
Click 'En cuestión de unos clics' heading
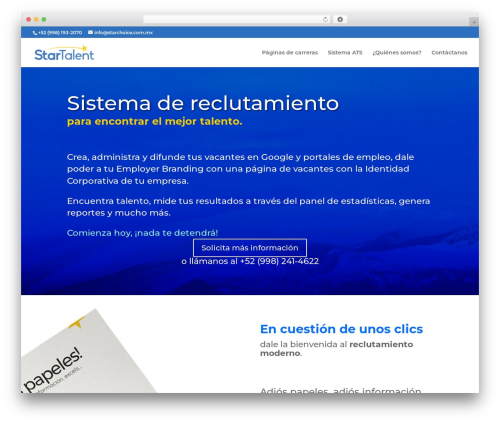(x=341, y=329)
